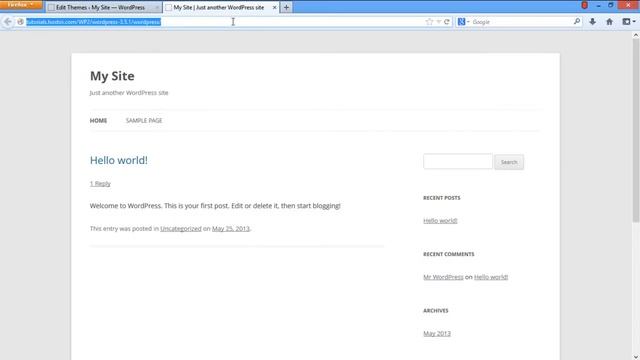
Task: Click the May 25, 2013 date link
Action: [x=231, y=229]
